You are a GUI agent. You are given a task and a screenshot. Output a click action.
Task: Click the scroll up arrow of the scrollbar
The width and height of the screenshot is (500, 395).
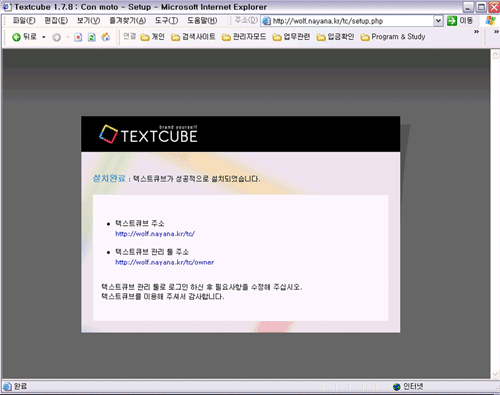point(495,54)
